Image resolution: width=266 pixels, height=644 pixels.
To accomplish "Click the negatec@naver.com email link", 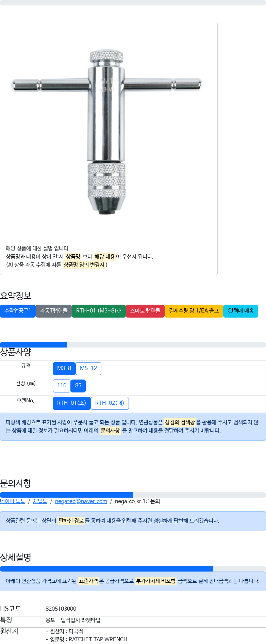I will pos(81,501).
